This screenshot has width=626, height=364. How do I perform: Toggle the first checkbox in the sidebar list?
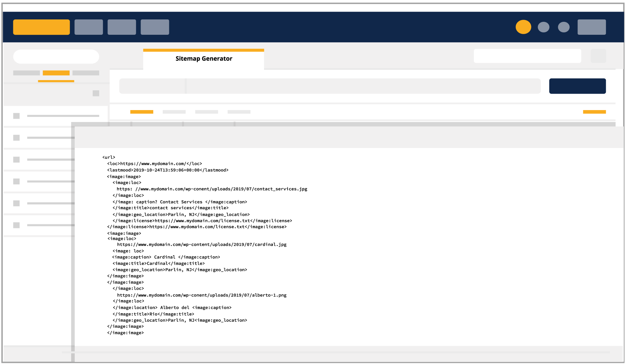[16, 116]
